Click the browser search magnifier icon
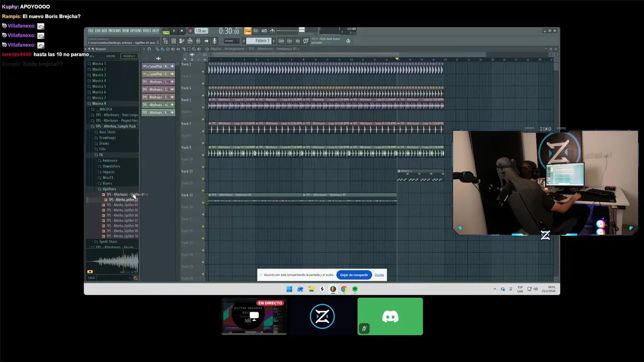This screenshot has height=362, width=644. click(x=135, y=278)
